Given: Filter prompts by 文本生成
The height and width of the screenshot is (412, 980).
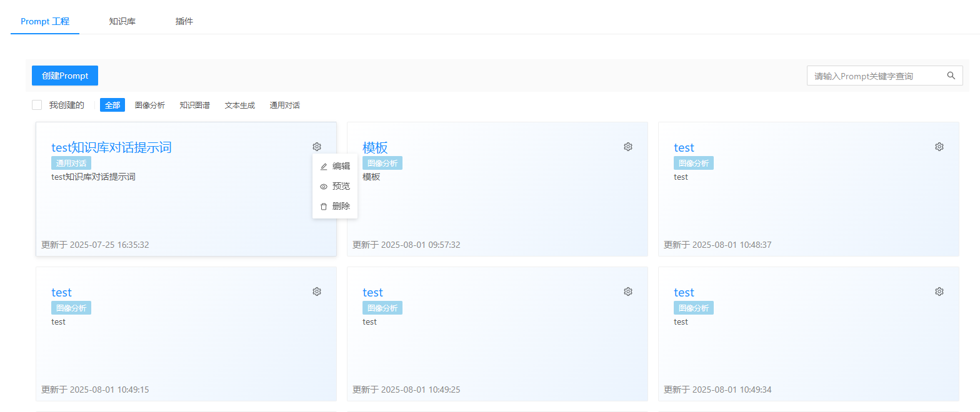Looking at the screenshot, I should click(x=240, y=105).
